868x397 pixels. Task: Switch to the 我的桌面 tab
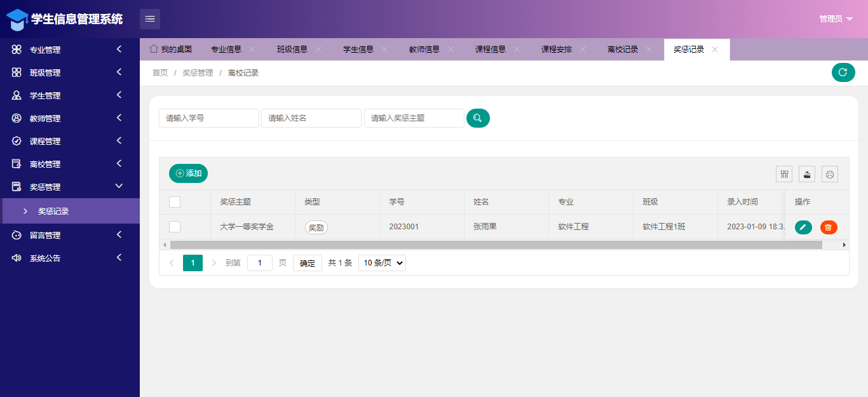[170, 50]
